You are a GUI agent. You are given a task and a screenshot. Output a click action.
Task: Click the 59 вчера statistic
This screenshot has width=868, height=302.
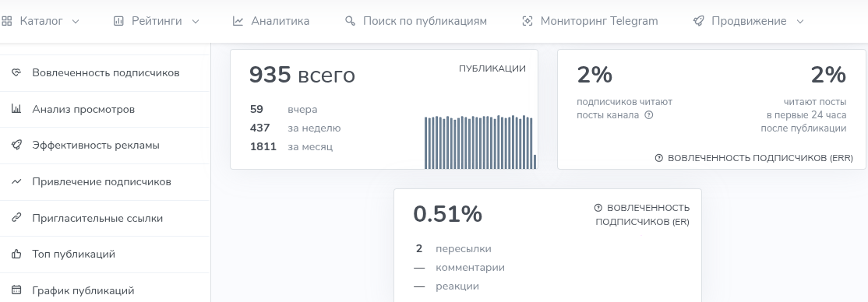click(x=284, y=109)
